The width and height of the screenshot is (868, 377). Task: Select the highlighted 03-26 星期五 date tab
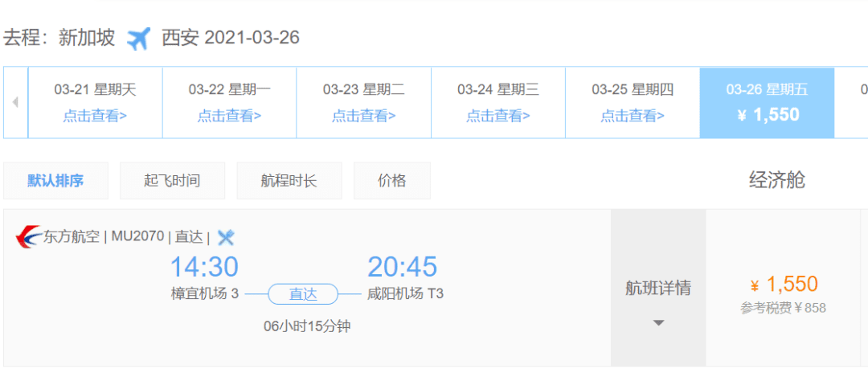click(768, 102)
